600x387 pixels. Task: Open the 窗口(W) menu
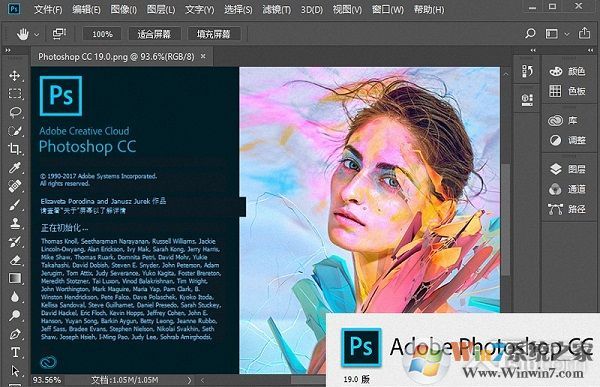[388, 9]
